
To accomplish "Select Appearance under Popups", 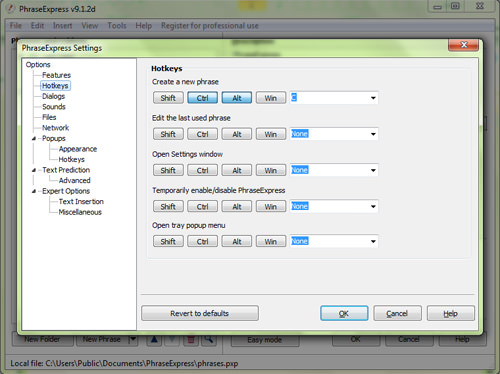I will point(78,149).
